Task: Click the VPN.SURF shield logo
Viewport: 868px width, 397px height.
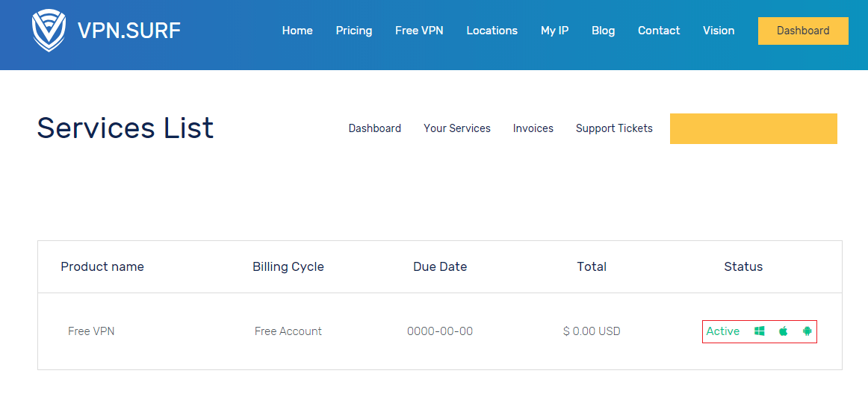Action: pos(49,31)
